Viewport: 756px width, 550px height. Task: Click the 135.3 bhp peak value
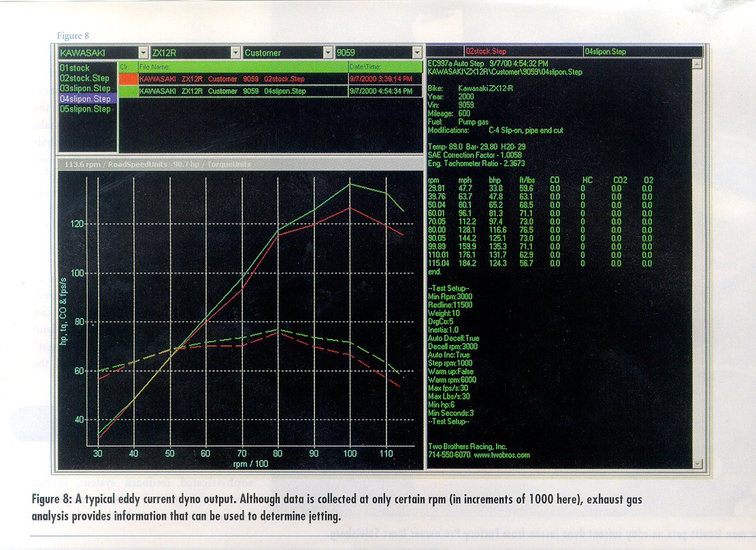pyautogui.click(x=497, y=246)
